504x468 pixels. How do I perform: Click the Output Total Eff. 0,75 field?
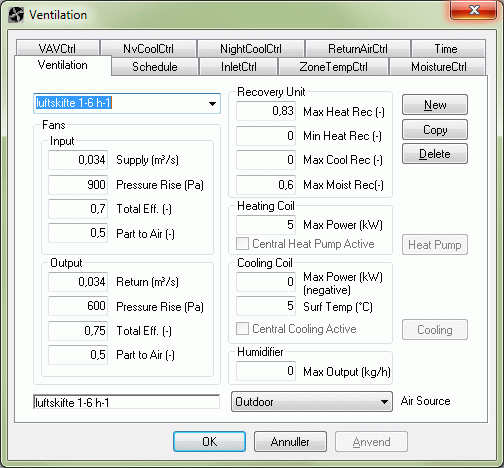[78, 331]
